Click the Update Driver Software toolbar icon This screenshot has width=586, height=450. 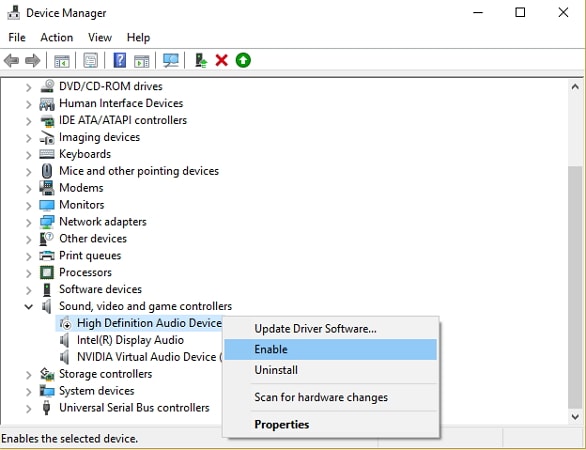(201, 60)
